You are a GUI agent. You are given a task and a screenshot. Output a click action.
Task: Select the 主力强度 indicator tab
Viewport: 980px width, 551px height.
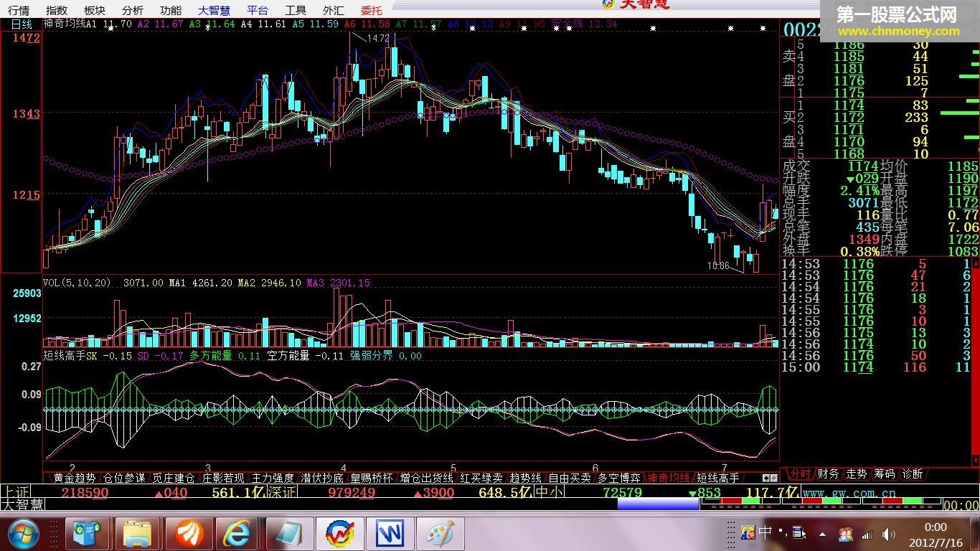[x=273, y=478]
